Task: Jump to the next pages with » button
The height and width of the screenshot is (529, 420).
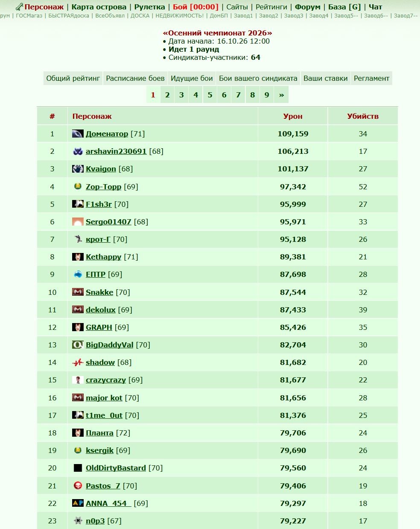Action: click(281, 95)
